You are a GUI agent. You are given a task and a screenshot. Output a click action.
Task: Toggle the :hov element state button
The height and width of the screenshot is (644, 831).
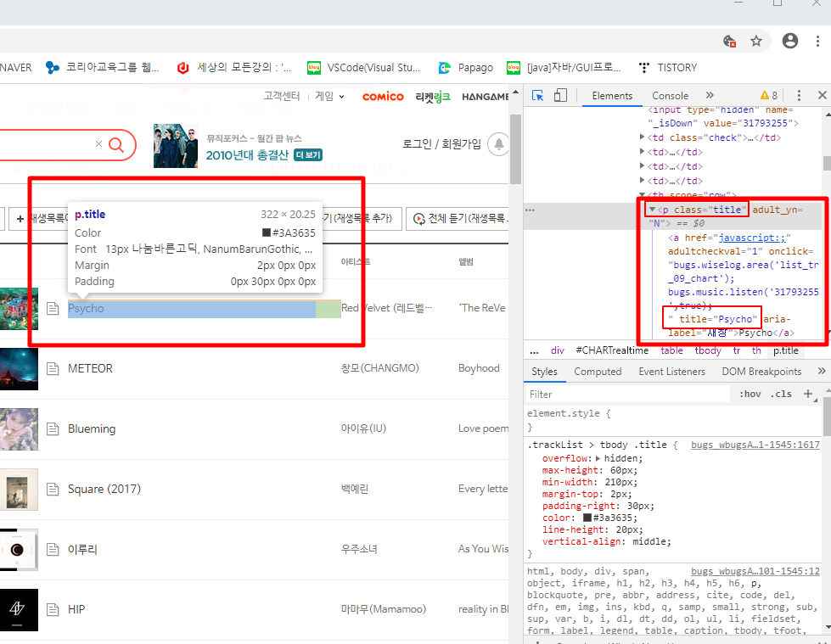750,394
